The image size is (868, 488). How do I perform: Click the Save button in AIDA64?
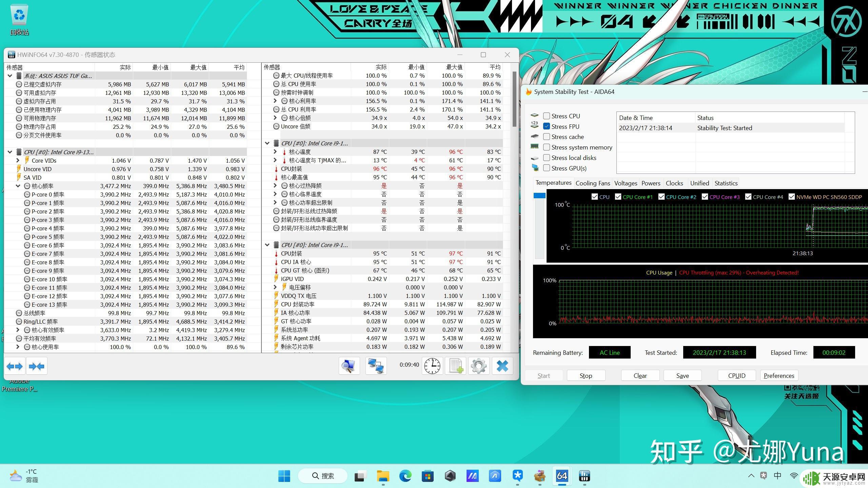tap(682, 375)
